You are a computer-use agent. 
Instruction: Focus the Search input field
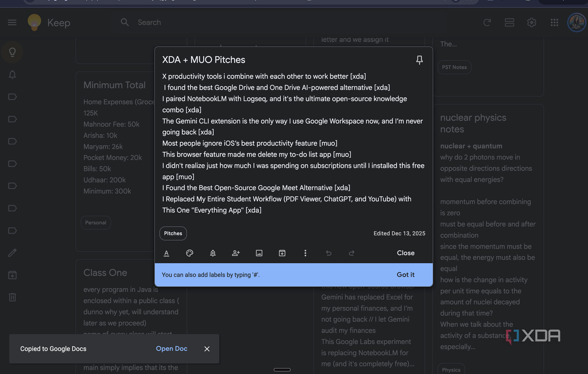coord(293,22)
